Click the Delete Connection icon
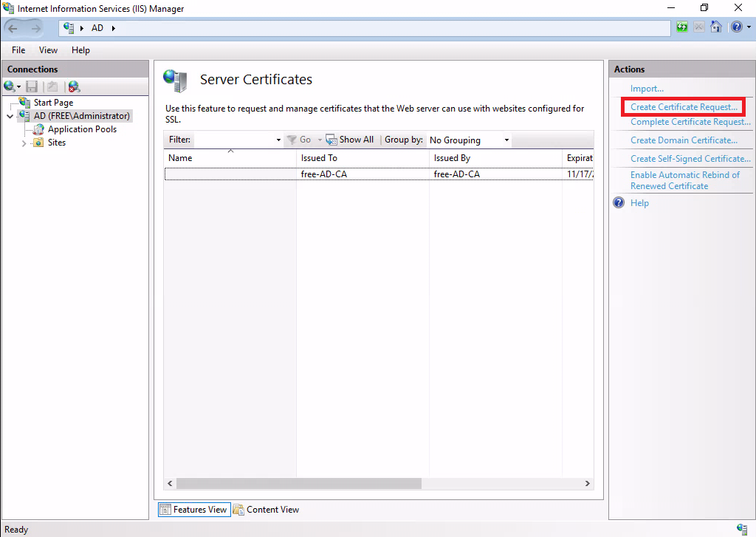 click(74, 87)
